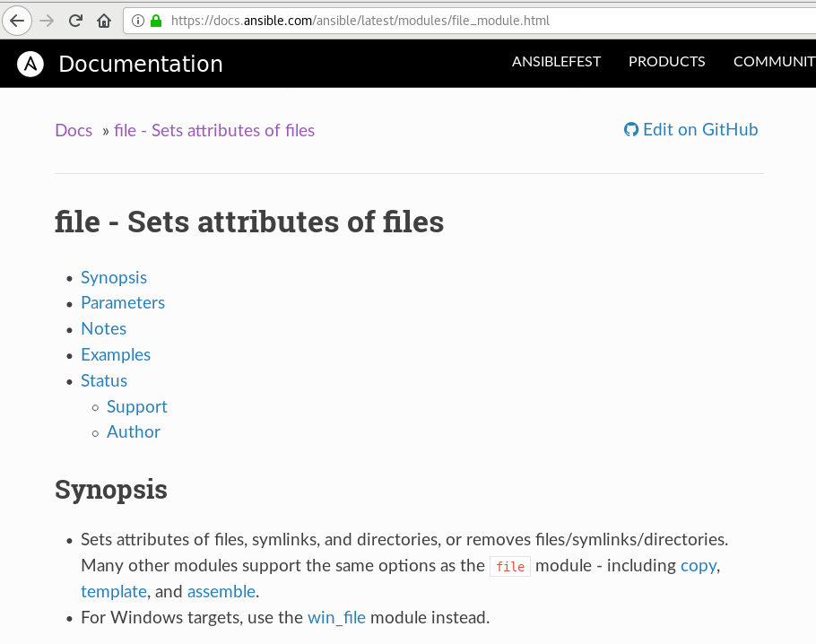
Task: Open the Products menu item
Action: point(666,62)
